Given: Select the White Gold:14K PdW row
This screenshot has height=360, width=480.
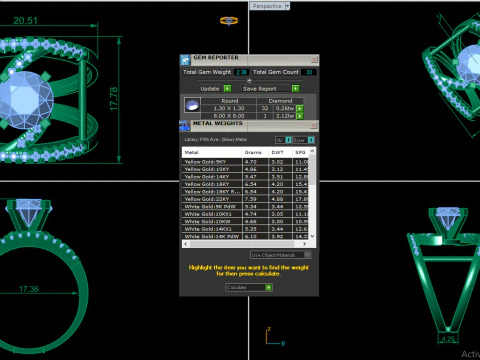Looking at the screenshot, I should 245,236.
